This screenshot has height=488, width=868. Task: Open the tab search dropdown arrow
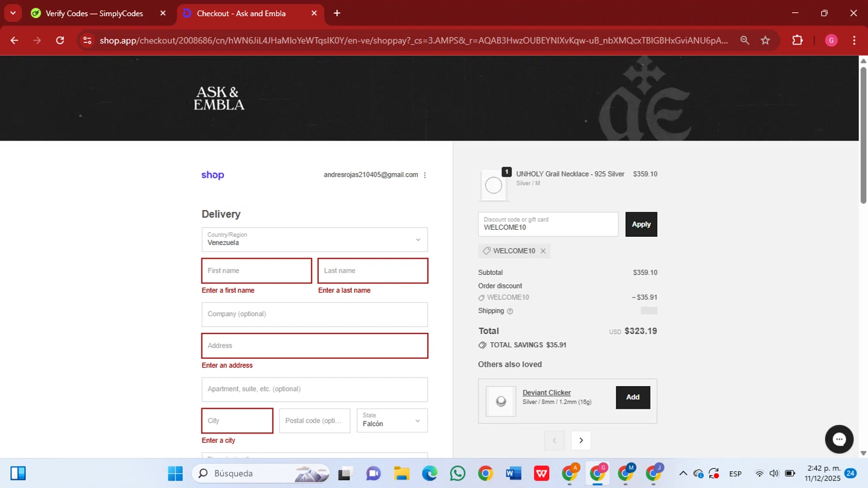pos(13,13)
